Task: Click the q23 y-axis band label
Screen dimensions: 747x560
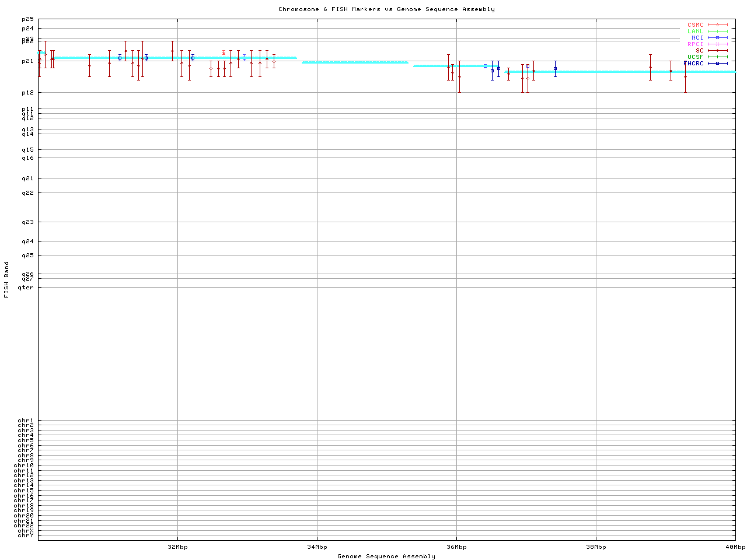Action: coord(27,222)
